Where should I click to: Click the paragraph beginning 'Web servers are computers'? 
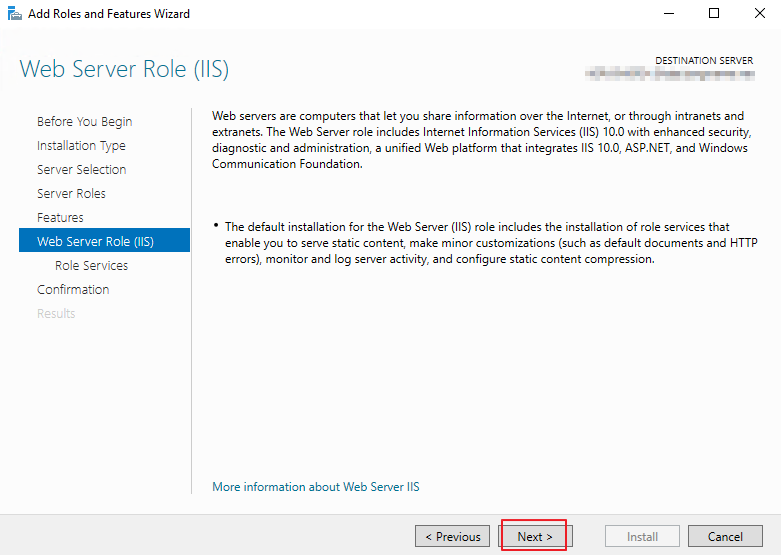coord(482,140)
